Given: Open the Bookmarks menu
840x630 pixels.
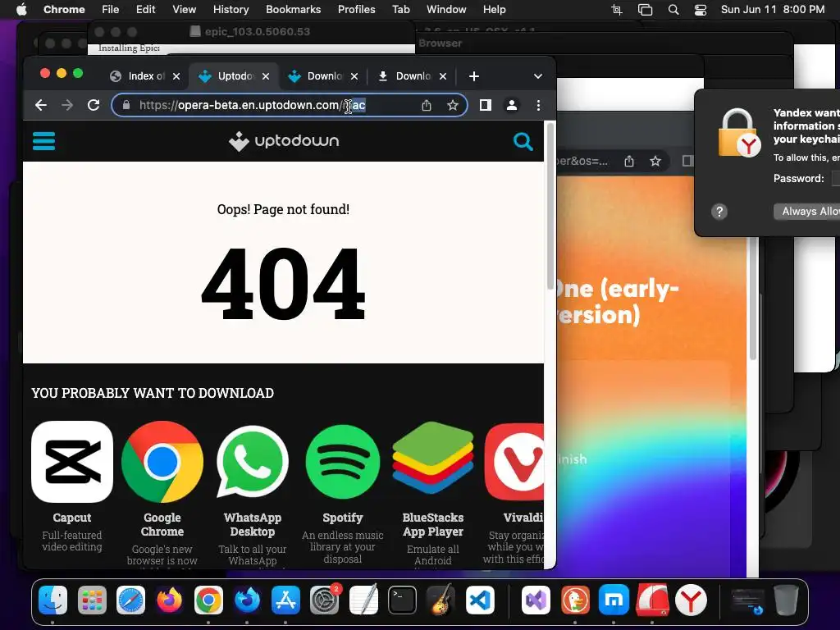Looking at the screenshot, I should point(293,9).
